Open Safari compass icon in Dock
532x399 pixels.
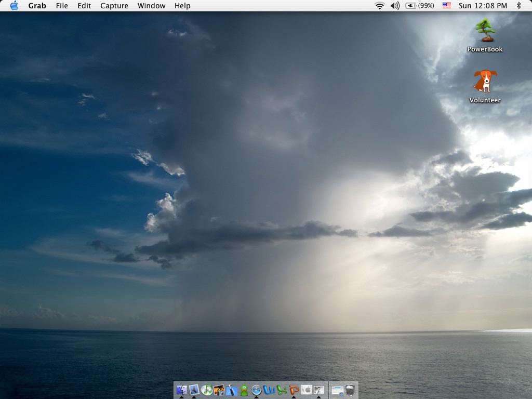pos(257,390)
